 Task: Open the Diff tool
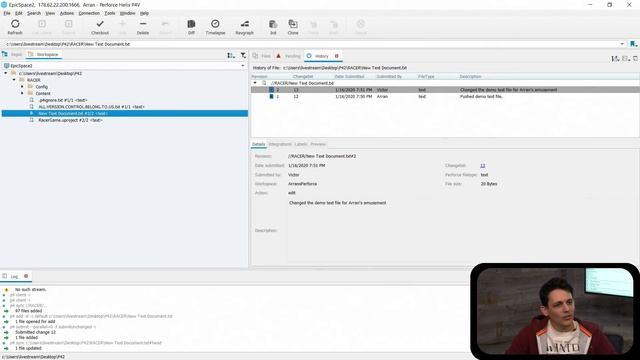pos(191,27)
